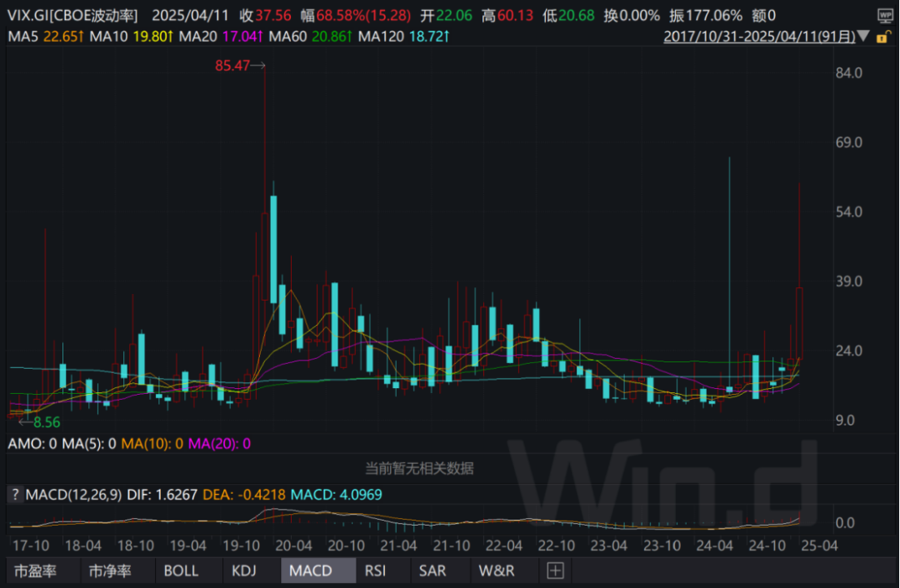
Task: Click the 开22.06 open value
Action: (x=447, y=16)
